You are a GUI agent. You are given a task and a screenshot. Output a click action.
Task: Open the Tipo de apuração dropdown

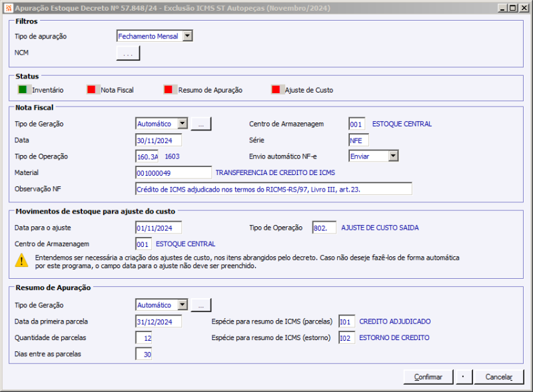(188, 36)
